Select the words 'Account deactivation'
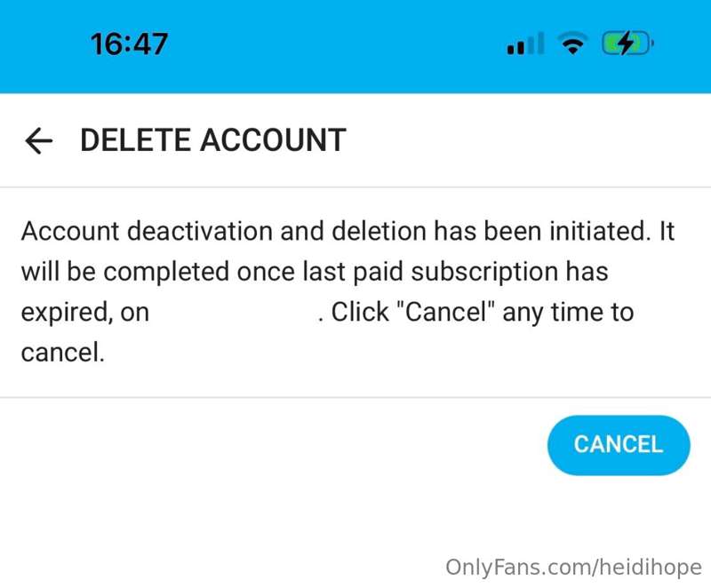This screenshot has width=711, height=588. point(147,231)
